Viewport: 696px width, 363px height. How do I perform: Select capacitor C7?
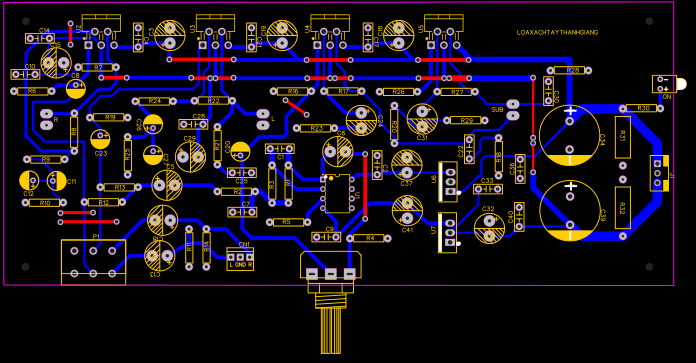(242, 211)
